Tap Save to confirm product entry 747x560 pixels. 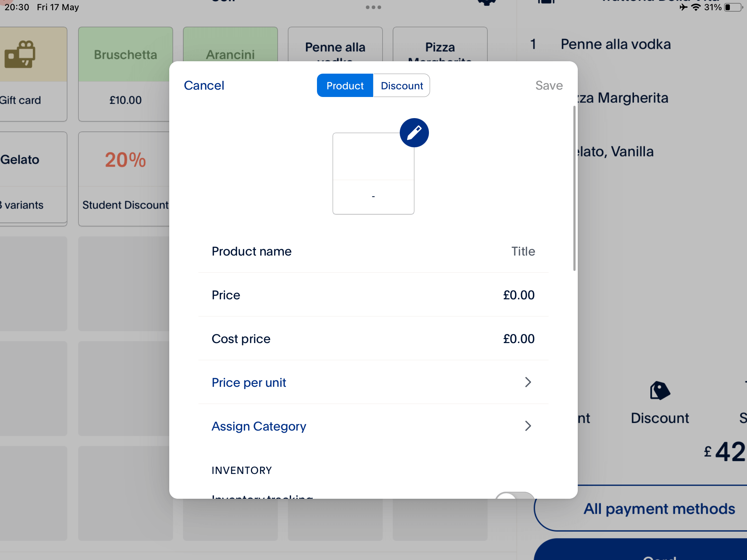pos(548,85)
